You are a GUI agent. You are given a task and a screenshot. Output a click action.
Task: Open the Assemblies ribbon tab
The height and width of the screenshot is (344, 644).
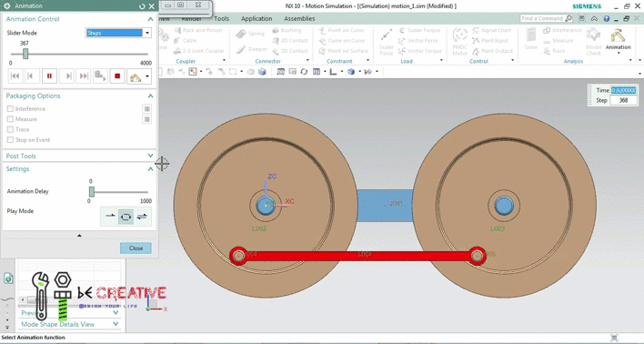click(x=299, y=18)
